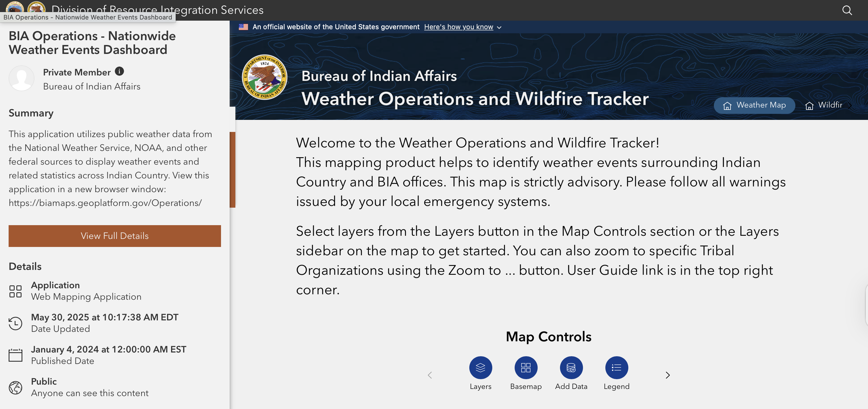Click the Details heading
Viewport: 868px width, 409px height.
click(25, 266)
